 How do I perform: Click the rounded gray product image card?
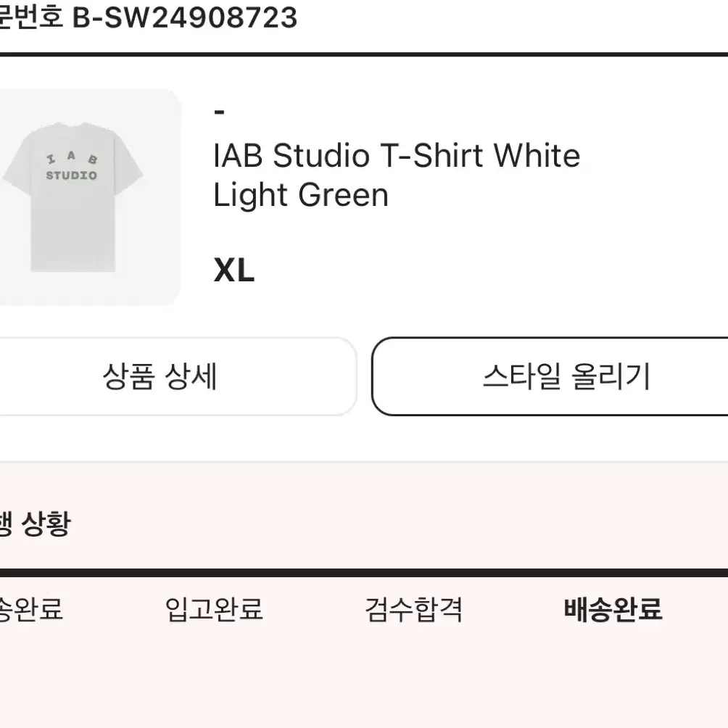[91, 197]
